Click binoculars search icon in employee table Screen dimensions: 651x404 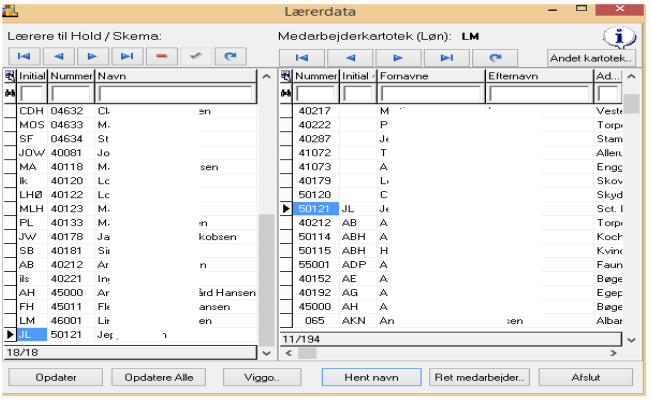[x=286, y=93]
